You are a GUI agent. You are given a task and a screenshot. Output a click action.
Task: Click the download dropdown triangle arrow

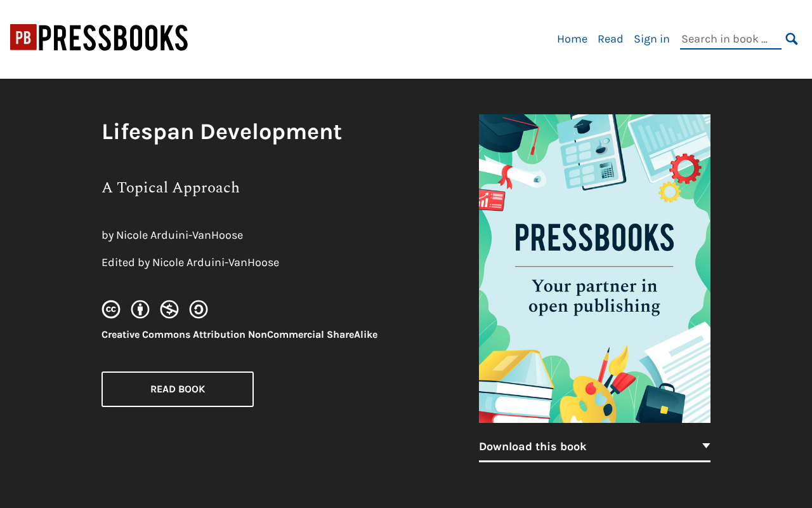[706, 446]
